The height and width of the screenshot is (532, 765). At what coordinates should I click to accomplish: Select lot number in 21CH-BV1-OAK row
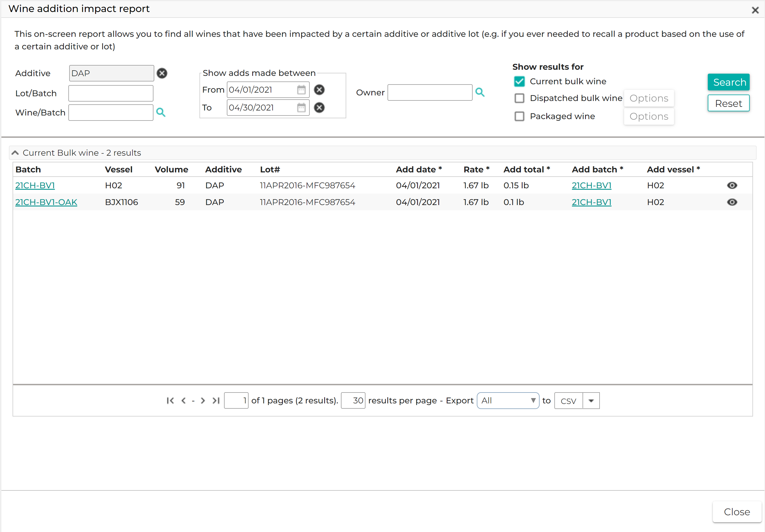[x=307, y=202]
